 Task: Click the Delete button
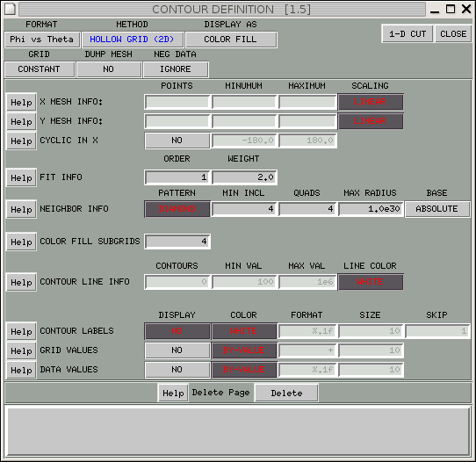point(286,393)
